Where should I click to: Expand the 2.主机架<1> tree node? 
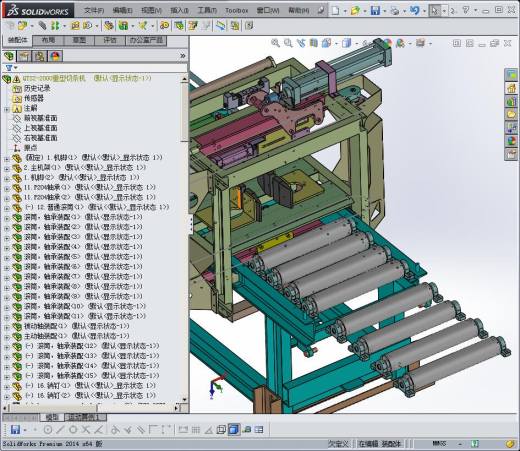click(x=7, y=168)
